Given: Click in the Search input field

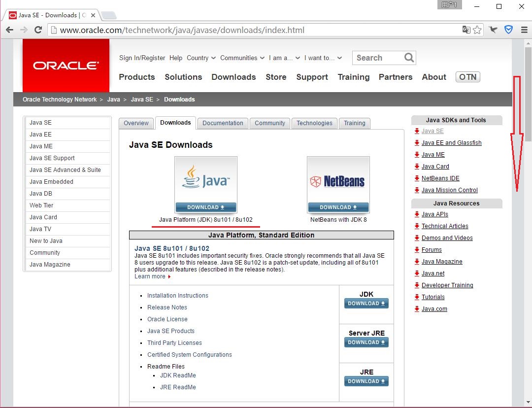Looking at the screenshot, I should coord(378,58).
